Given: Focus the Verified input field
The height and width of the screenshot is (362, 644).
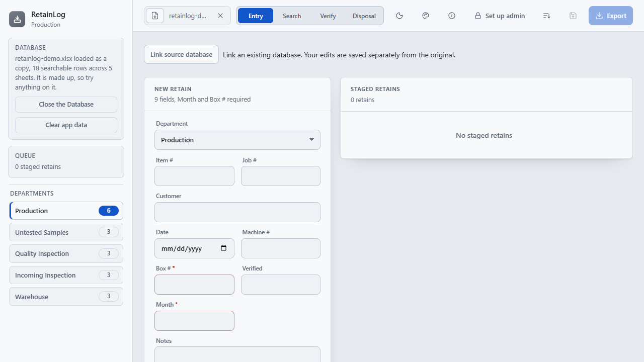Looking at the screenshot, I should pos(281,285).
